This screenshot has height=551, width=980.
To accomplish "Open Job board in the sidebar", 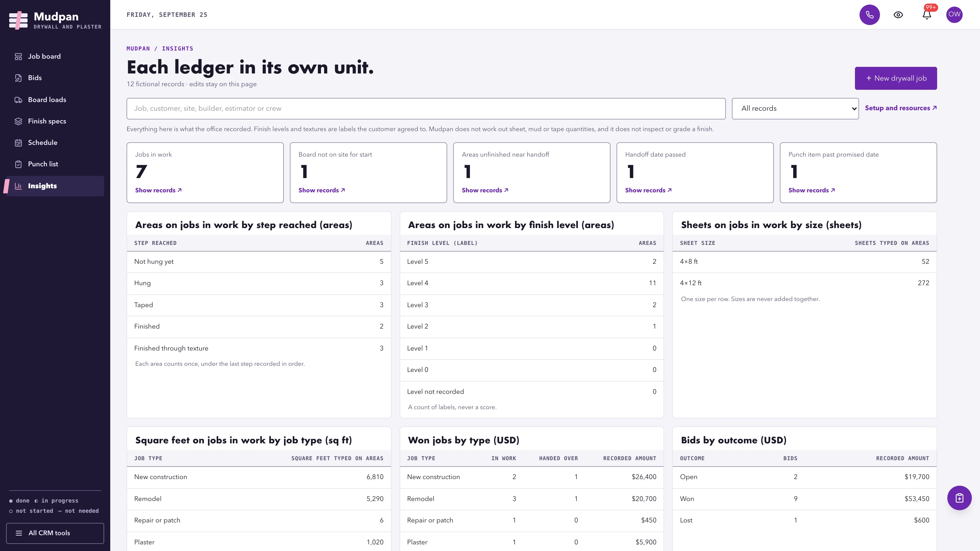I will [x=55, y=56].
